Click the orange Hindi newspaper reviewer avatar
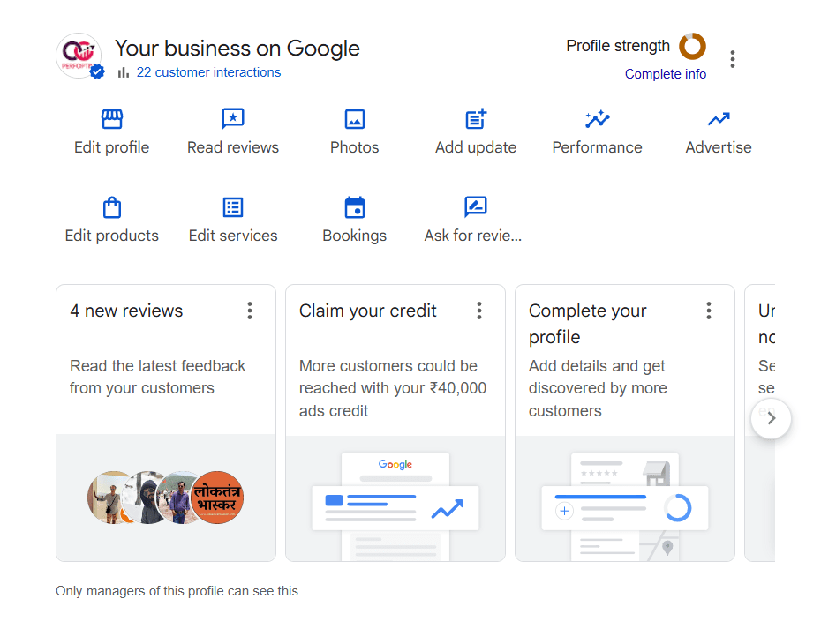The image size is (836, 644). pos(217,498)
